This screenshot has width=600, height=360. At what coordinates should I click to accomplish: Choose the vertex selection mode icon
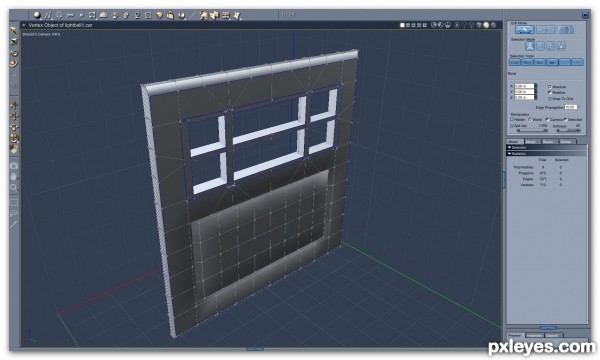pyautogui.click(x=530, y=46)
